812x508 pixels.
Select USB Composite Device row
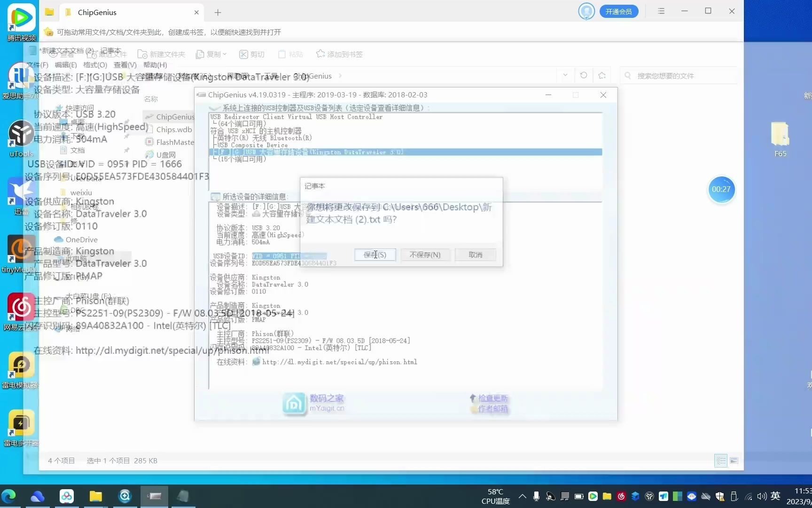click(x=250, y=145)
